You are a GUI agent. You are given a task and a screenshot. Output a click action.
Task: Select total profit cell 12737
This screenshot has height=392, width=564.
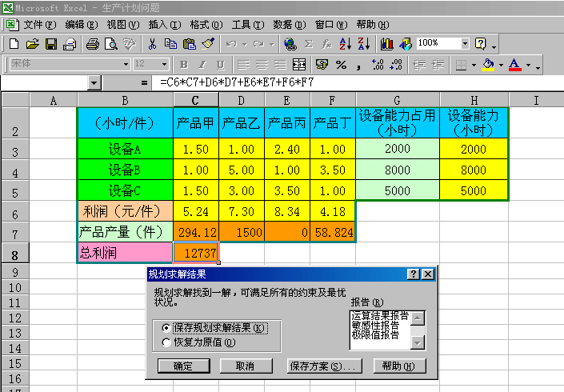196,253
